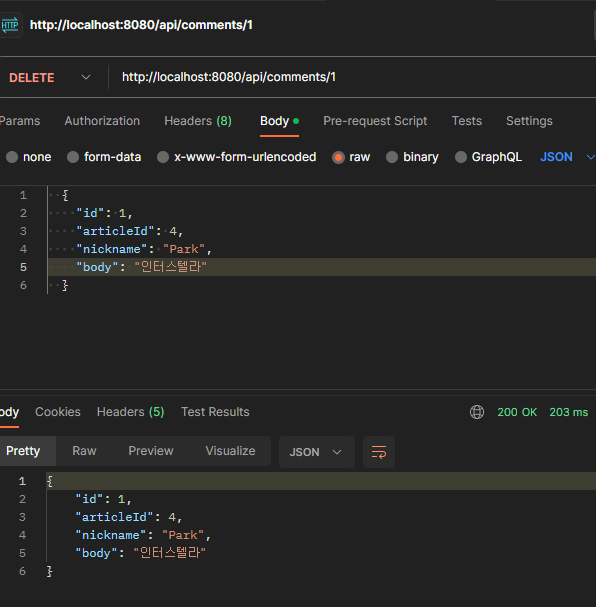Image resolution: width=596 pixels, height=607 pixels.
Task: Open the request Settings tab
Action: click(529, 121)
